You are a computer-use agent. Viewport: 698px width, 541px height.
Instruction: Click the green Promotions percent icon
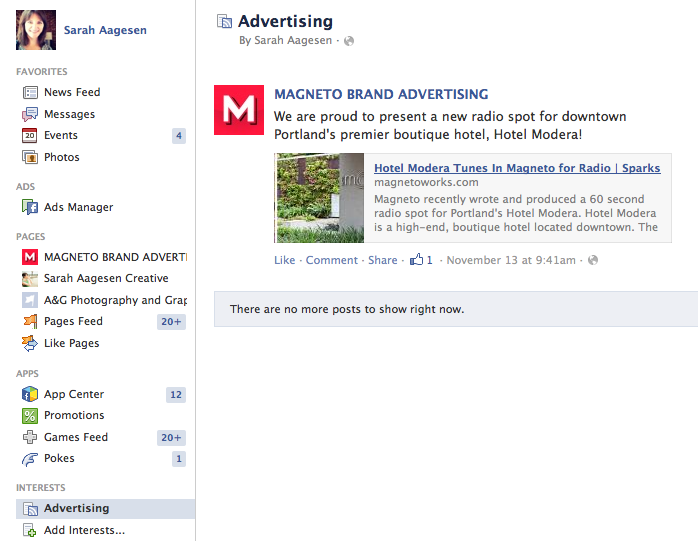pos(30,416)
